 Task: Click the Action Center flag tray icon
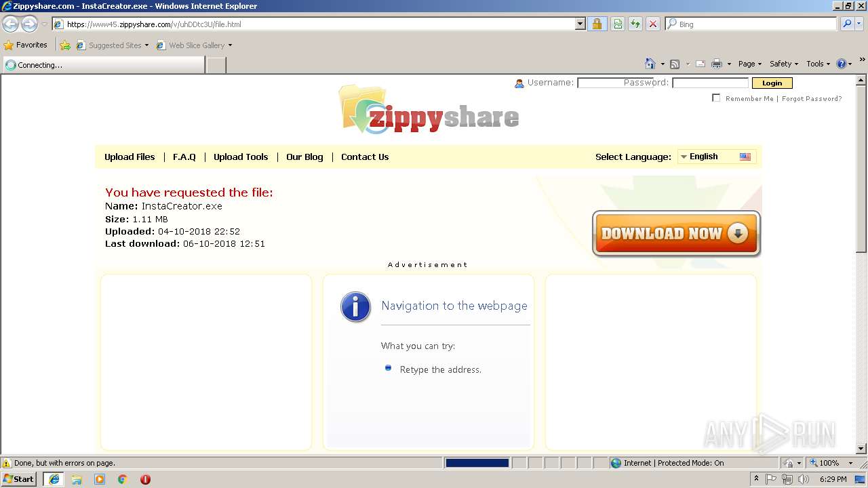(771, 479)
